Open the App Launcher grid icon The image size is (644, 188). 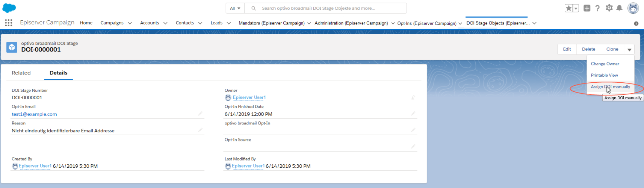[9, 23]
